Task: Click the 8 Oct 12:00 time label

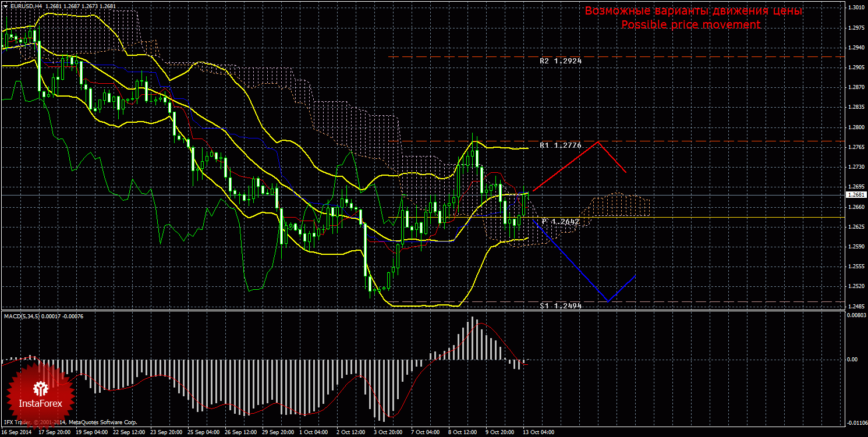Action: [x=462, y=433]
